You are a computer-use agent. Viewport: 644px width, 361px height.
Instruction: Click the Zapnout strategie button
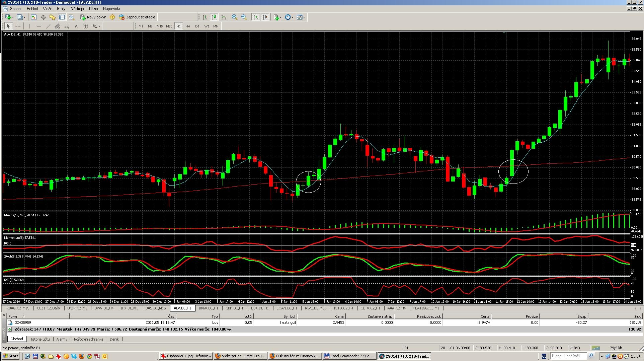click(137, 17)
